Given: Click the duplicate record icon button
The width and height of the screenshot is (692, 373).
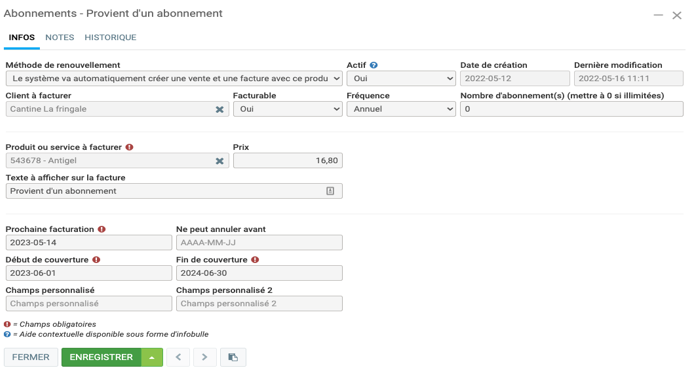Looking at the screenshot, I should click(x=233, y=357).
